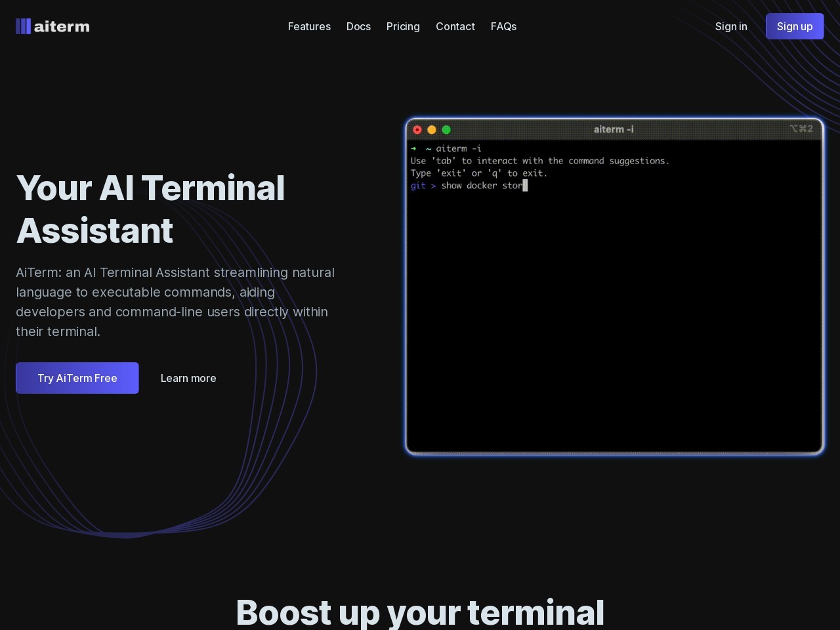This screenshot has width=840, height=630.
Task: Click the 'Use tab to interact' terminal line
Action: pos(540,161)
